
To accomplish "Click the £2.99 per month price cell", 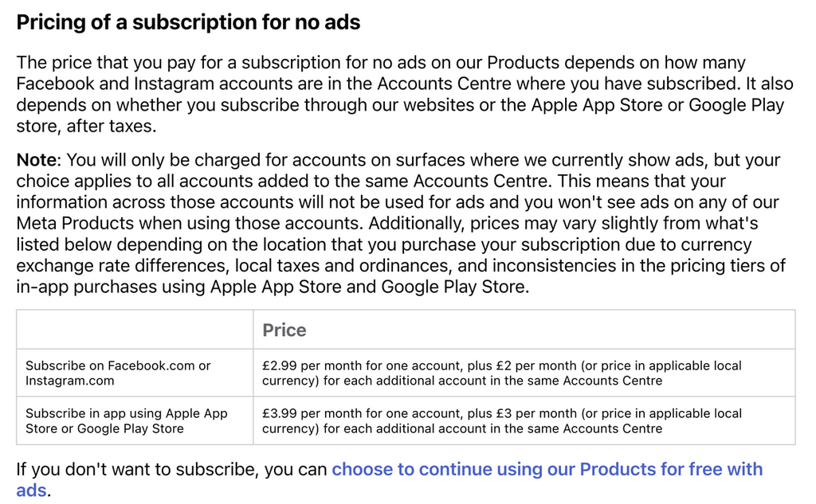I will tap(524, 373).
